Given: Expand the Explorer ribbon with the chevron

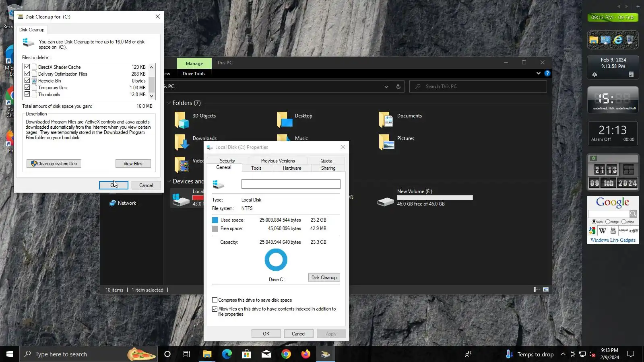Looking at the screenshot, I should click(539, 73).
